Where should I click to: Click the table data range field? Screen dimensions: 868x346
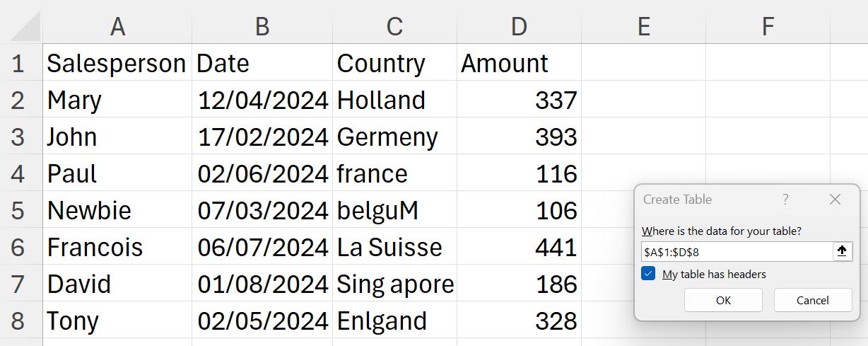coord(737,251)
